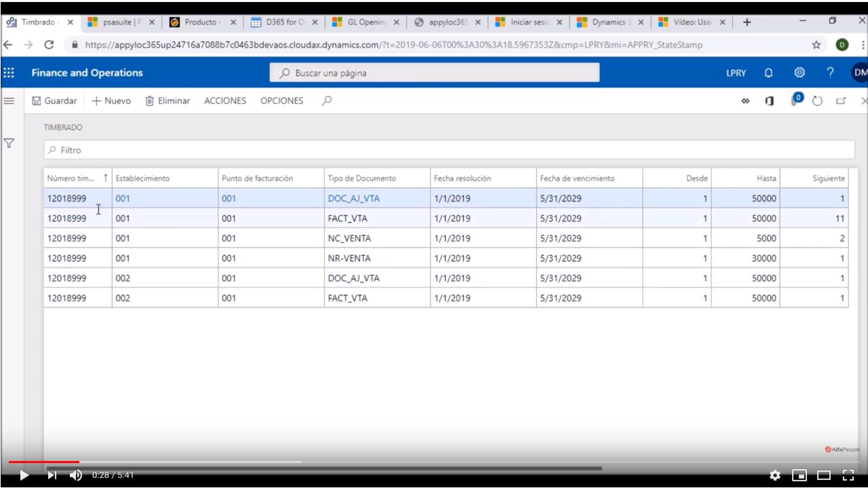
Task: Click the browser reload icon
Action: point(49,45)
